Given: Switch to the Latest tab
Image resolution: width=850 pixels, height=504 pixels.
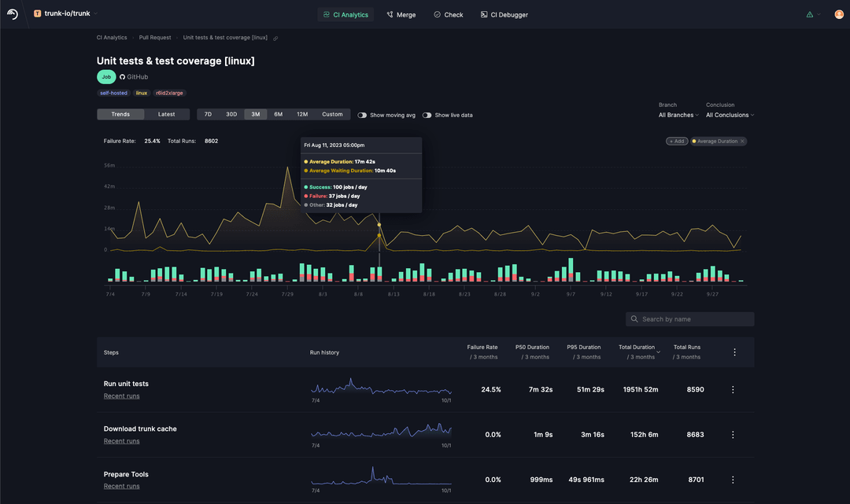Looking at the screenshot, I should [167, 113].
